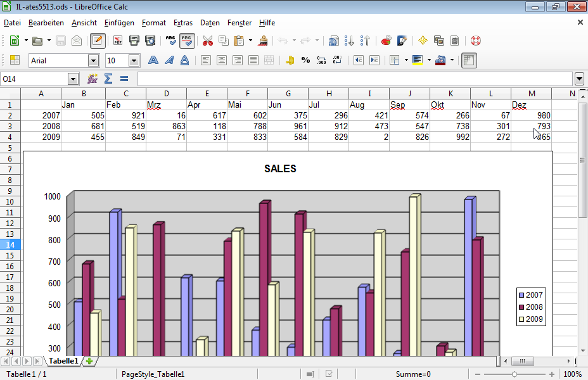588x380 pixels.
Task: Click the equals Function button
Action: click(x=124, y=79)
